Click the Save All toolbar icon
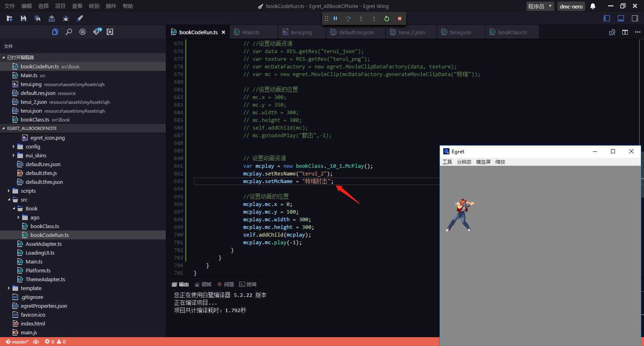The width and height of the screenshot is (644, 346). tap(37, 19)
